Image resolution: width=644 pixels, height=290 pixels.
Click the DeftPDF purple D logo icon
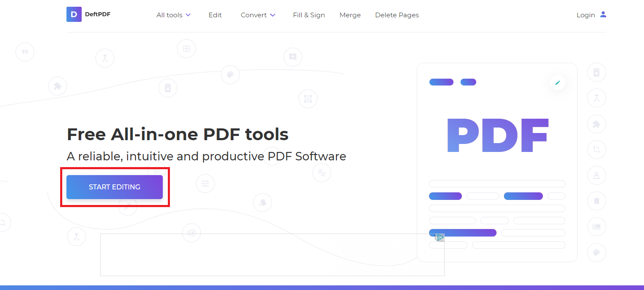[x=74, y=14]
